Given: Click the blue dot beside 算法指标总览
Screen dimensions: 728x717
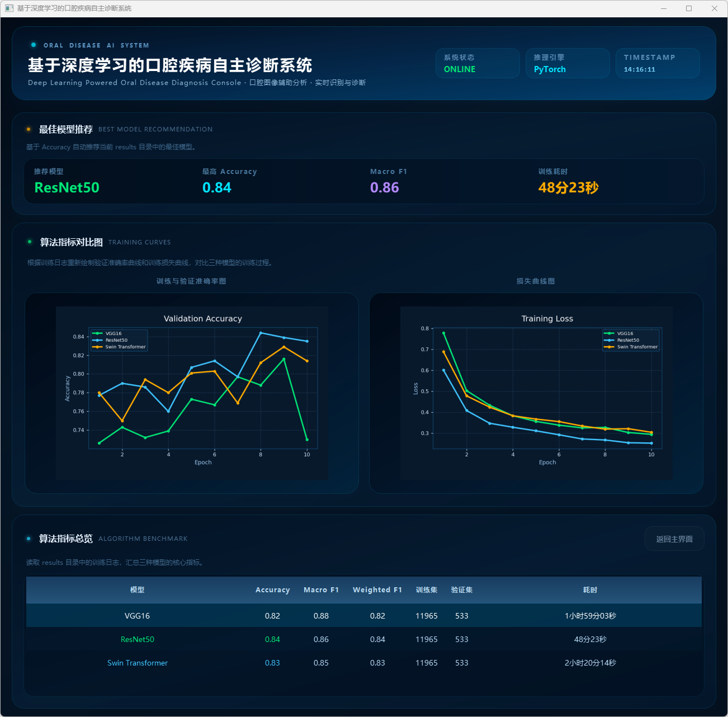Looking at the screenshot, I should coord(29,539).
